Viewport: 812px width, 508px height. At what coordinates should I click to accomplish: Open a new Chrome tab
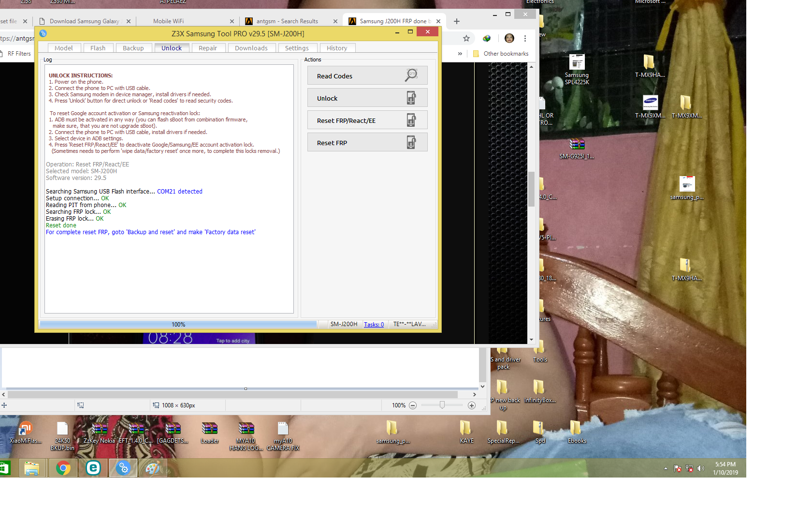[456, 21]
